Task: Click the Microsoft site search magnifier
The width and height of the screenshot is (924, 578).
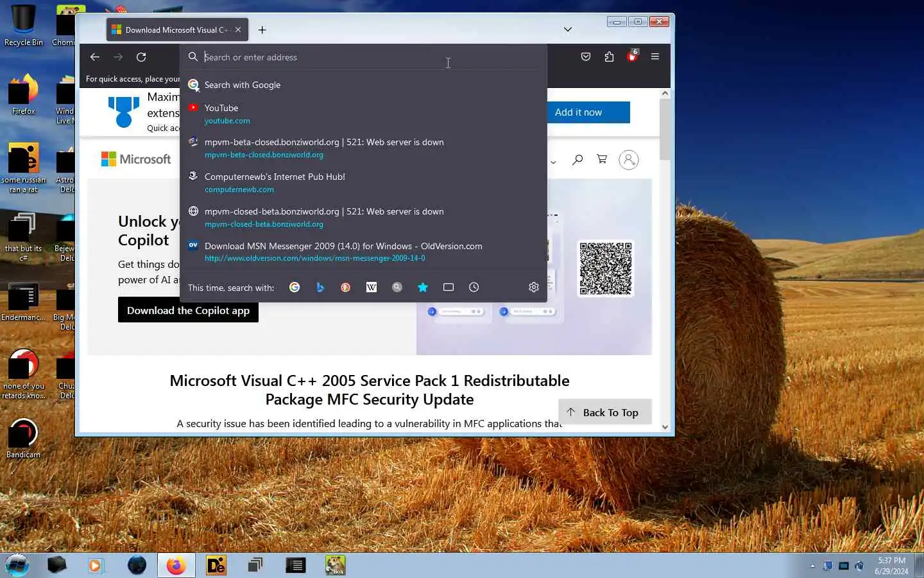Action: [x=577, y=159]
